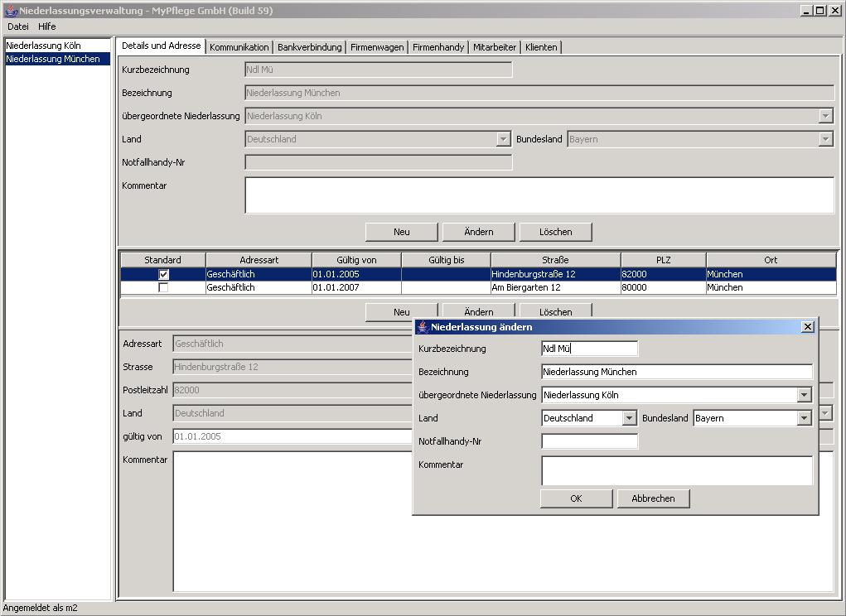Screen dimensions: 846x616
Task: Expand übergeordnete Niederlassung combo in main panel
Action: (825, 116)
